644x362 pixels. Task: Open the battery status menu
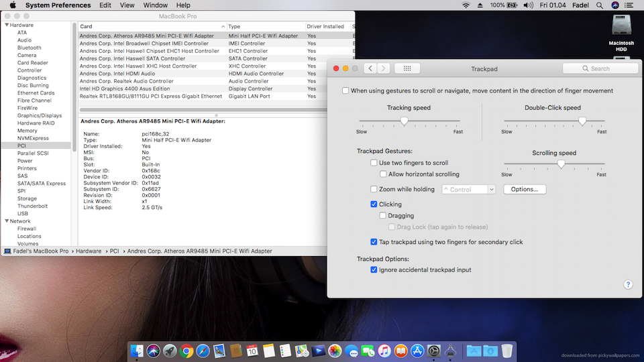pyautogui.click(x=504, y=5)
